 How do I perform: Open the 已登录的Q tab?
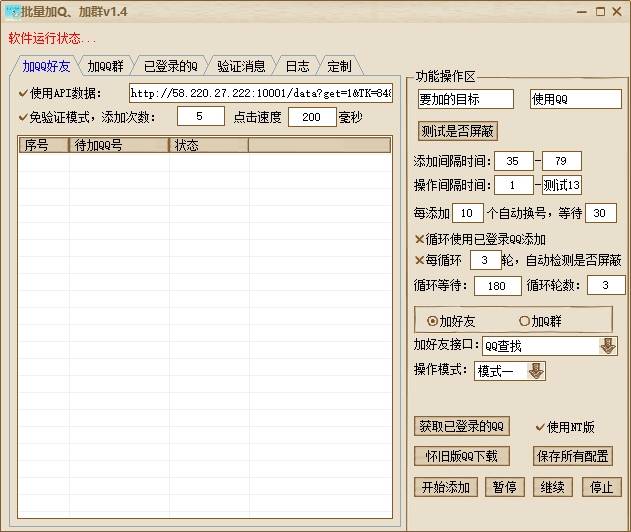[x=171, y=66]
